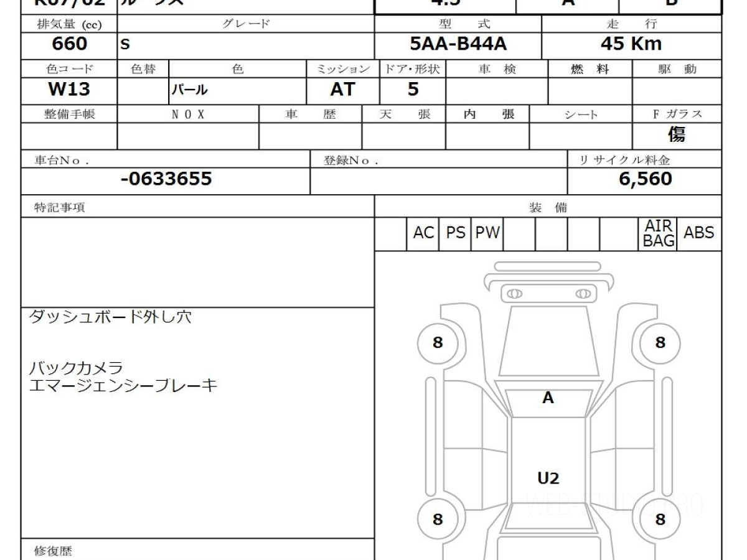Viewport: 747px width, 560px height.
Task: Click the 登録No. label
Action: tap(350, 160)
